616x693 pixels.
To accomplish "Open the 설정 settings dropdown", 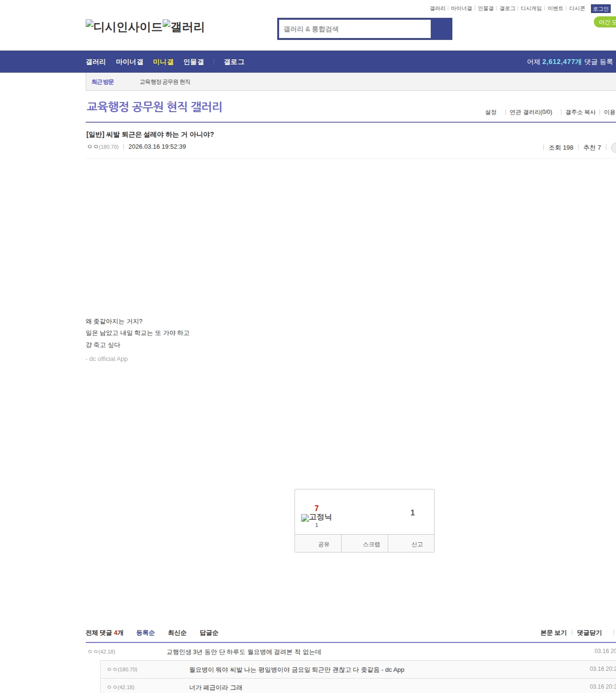I will 491,112.
